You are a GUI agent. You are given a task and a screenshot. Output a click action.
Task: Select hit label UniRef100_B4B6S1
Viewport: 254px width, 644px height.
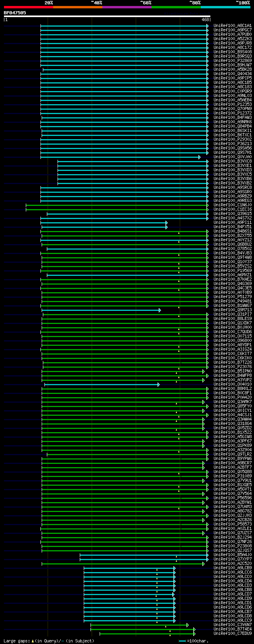(233, 231)
